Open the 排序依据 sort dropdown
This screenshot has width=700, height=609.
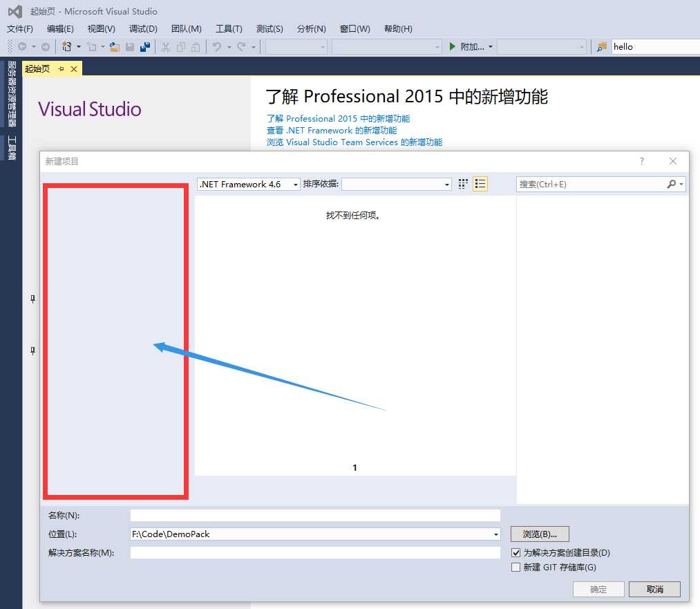(x=397, y=184)
